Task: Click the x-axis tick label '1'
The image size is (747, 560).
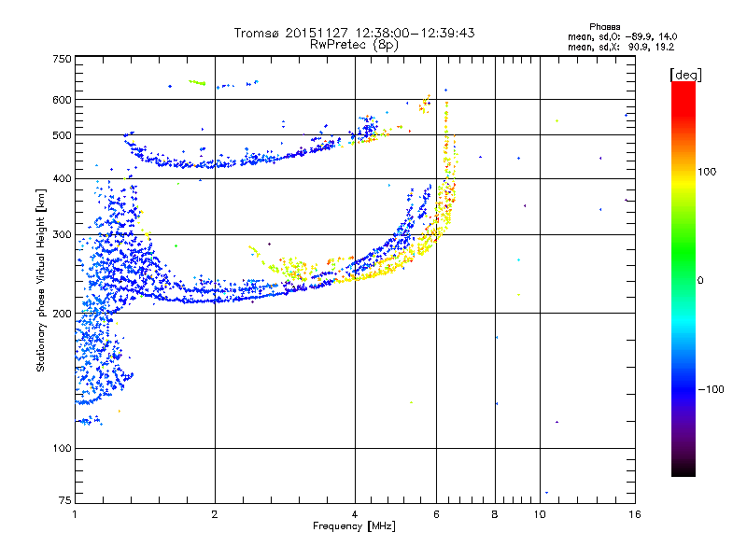Action: 75,514
